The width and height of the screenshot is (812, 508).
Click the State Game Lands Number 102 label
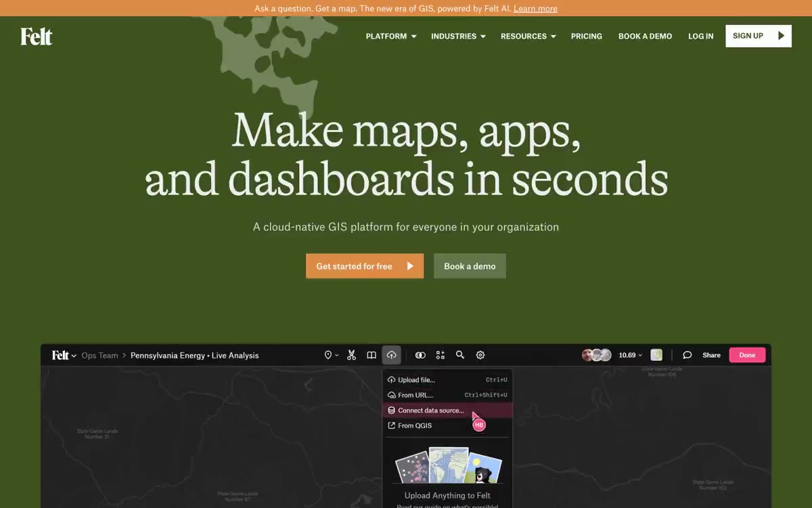[x=713, y=485]
